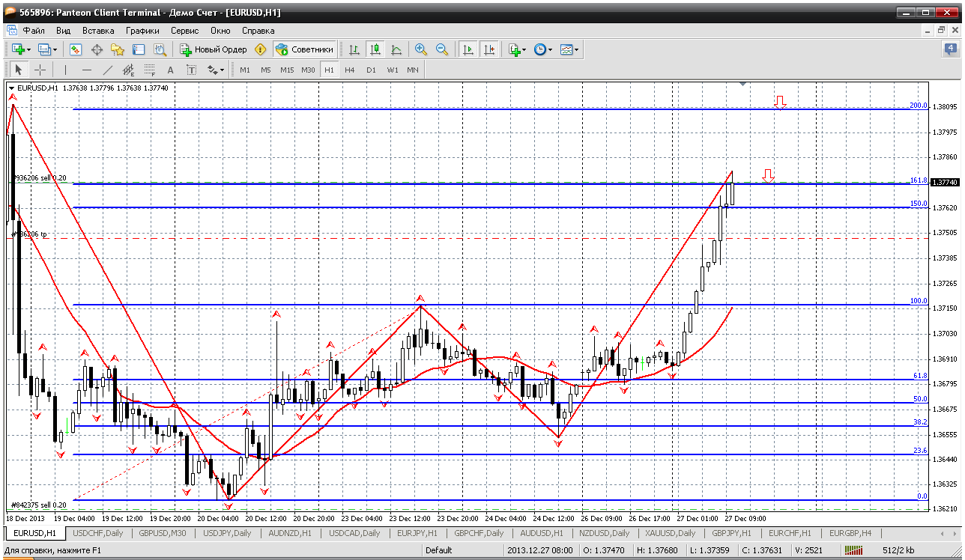Expand the Periods dropdown arrow

551,49
